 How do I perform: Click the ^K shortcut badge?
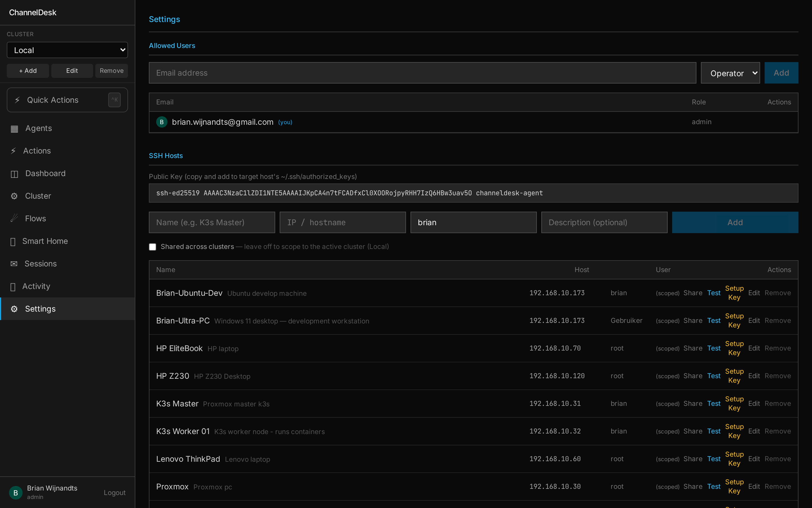(x=114, y=100)
